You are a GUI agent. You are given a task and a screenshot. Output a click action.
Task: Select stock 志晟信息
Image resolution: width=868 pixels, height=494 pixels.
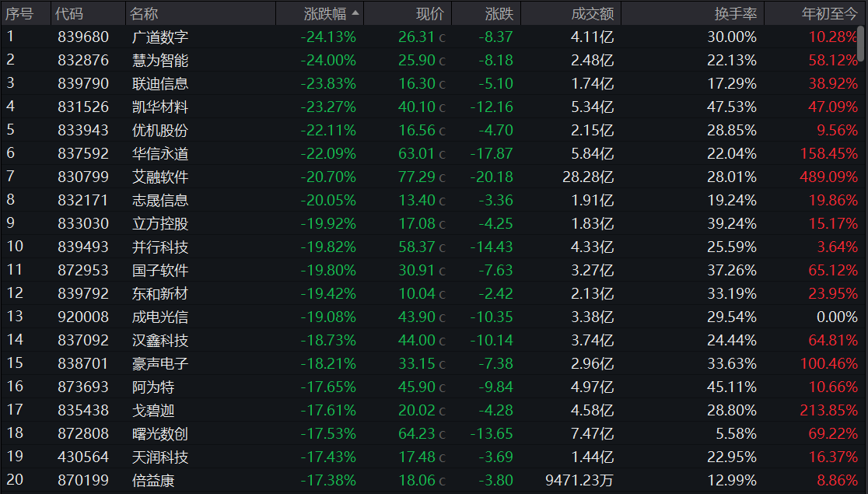tap(160, 201)
